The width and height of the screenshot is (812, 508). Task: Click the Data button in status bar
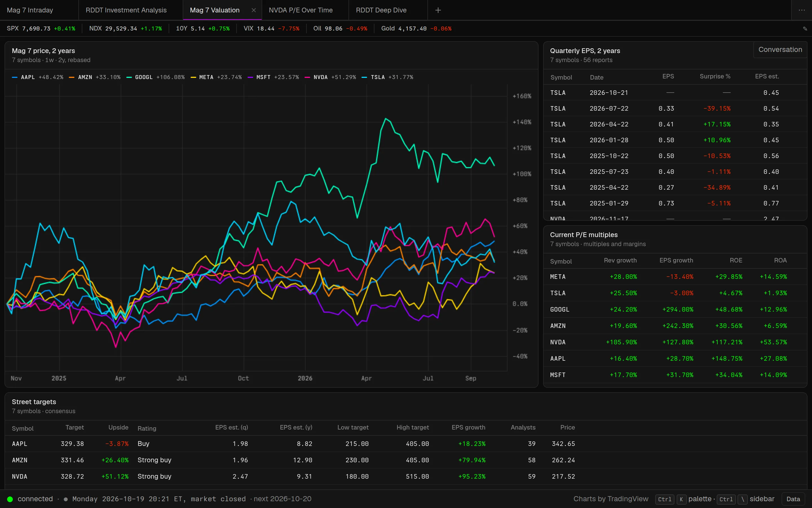793,499
